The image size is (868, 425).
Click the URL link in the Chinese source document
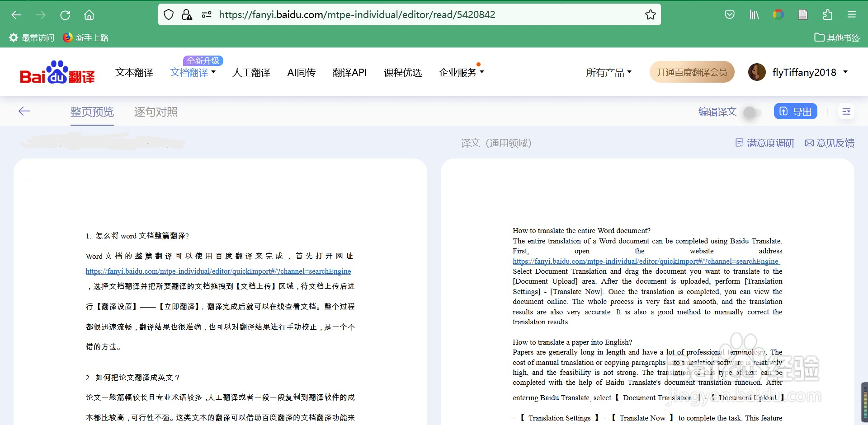pyautogui.click(x=218, y=271)
